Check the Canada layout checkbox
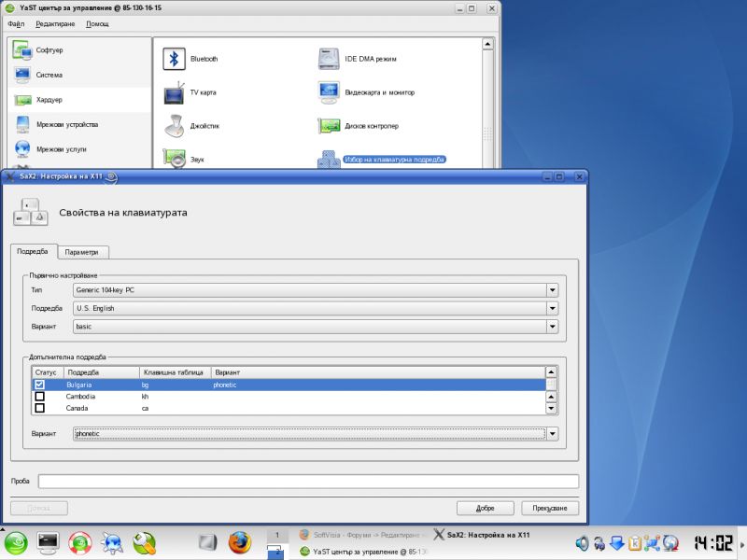Image resolution: width=747 pixels, height=560 pixels. point(39,408)
